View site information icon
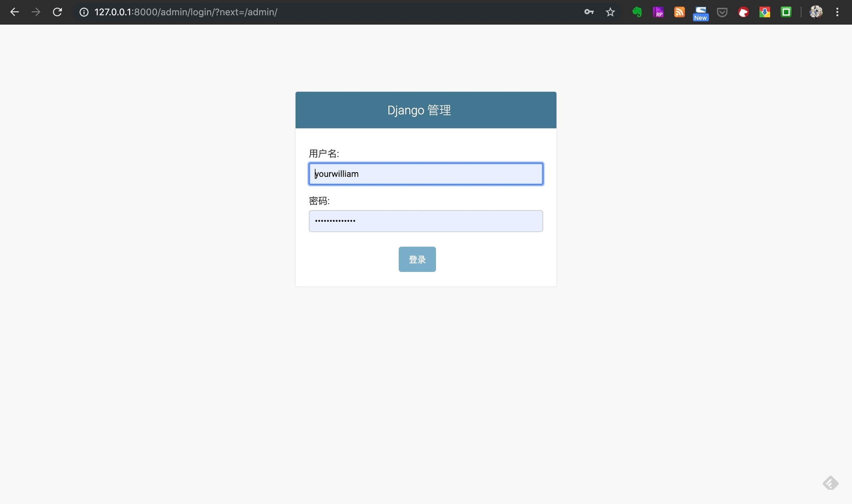852x504 pixels. click(84, 12)
